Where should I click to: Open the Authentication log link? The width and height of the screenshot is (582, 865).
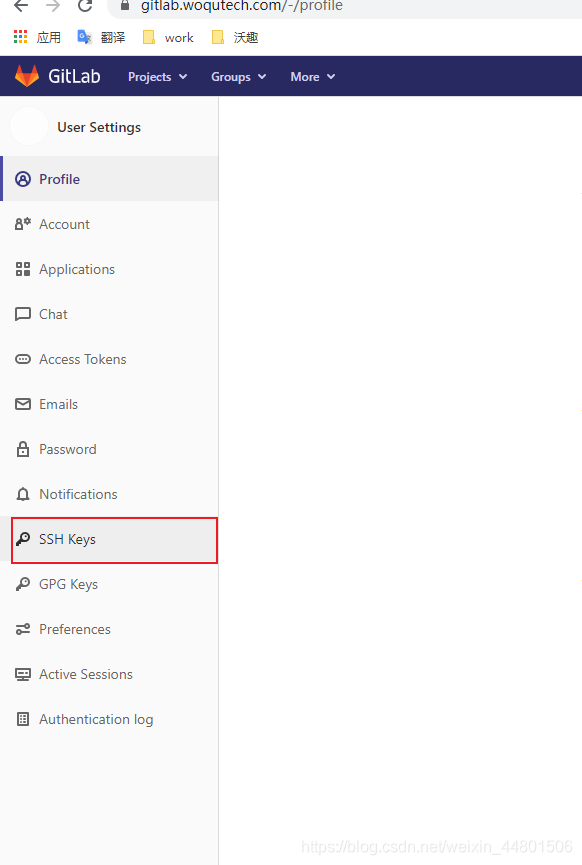pyautogui.click(x=110, y=719)
